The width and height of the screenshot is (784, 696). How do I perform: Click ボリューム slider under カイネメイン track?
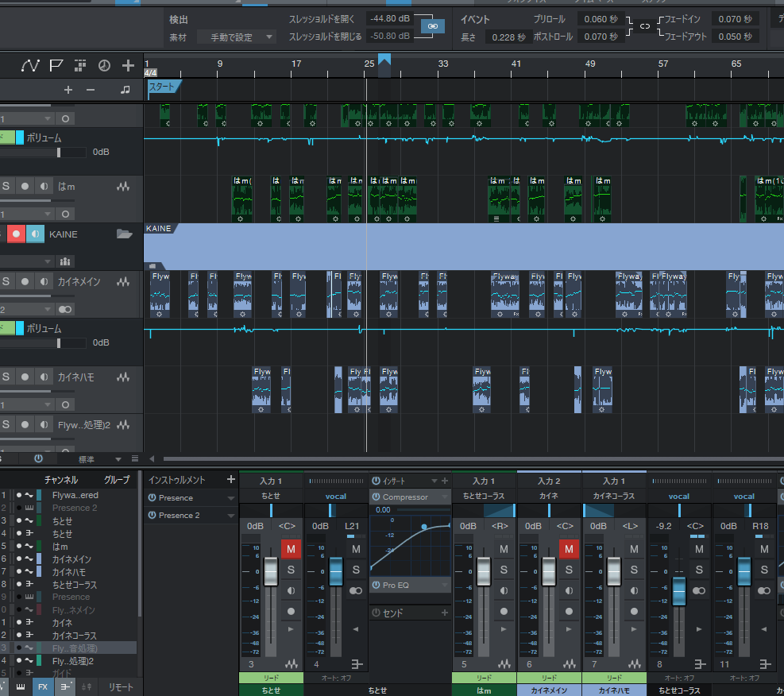coord(59,343)
